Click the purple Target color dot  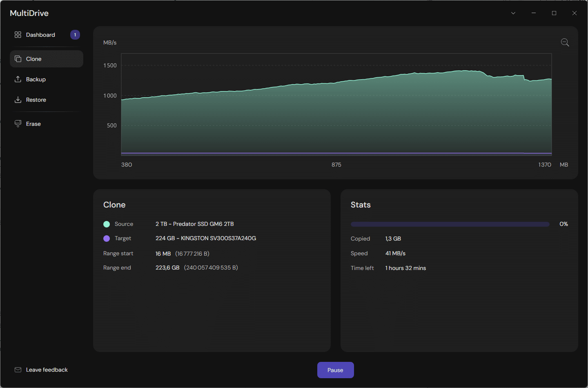tap(107, 239)
